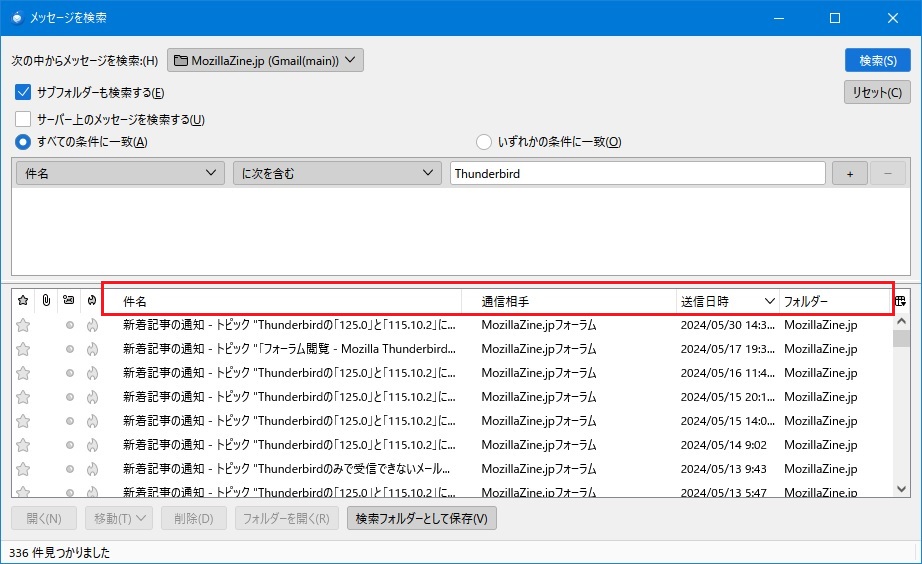This screenshot has width=922, height=564.
Task: Star the message dated 2024/05/30 14:3...
Action: click(23, 325)
